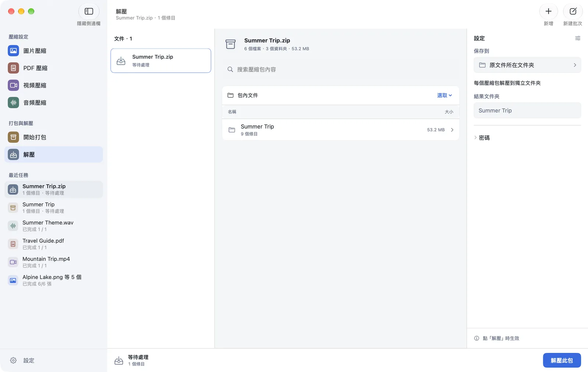The width and height of the screenshot is (588, 372).
Task: Click the 新增 plus icon
Action: pos(548,11)
